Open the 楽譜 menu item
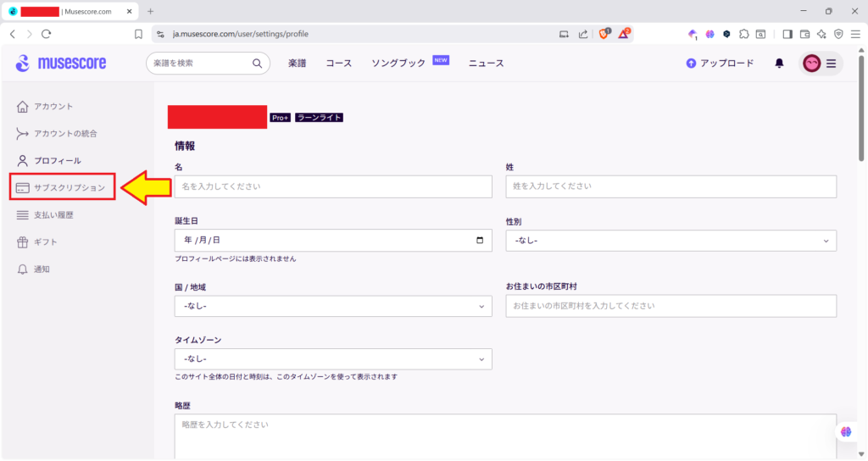The image size is (868, 461). (x=297, y=64)
